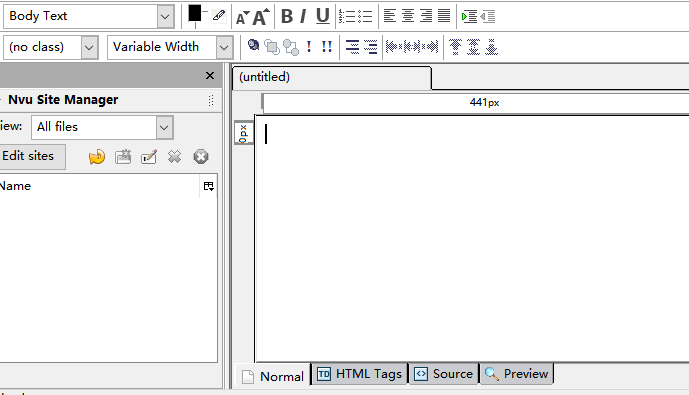Align text right

(426, 16)
